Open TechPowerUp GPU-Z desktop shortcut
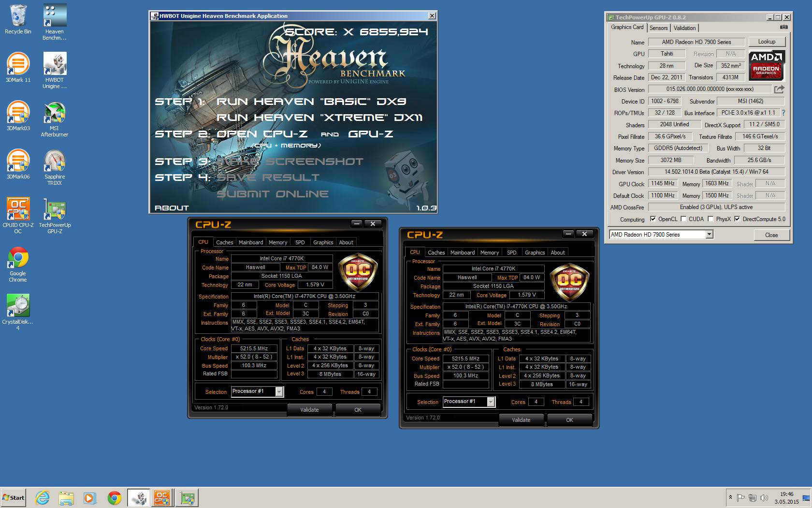Image resolution: width=812 pixels, height=508 pixels. (x=55, y=216)
